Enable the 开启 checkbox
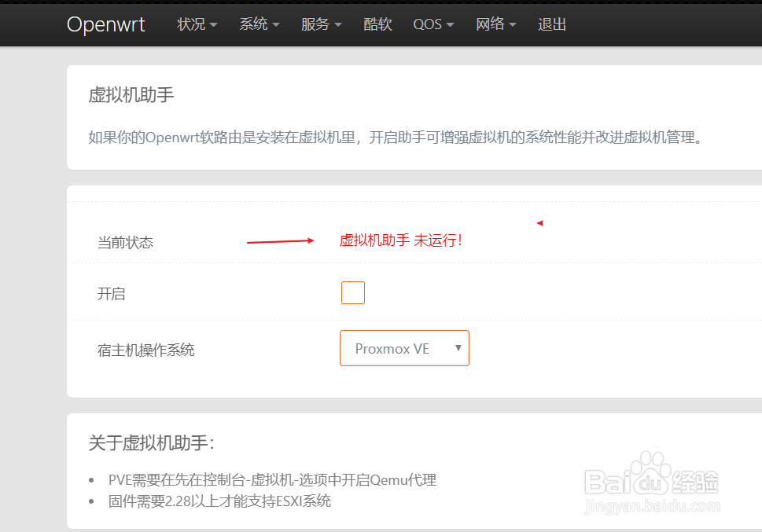This screenshot has height=532, width=762. 352,292
